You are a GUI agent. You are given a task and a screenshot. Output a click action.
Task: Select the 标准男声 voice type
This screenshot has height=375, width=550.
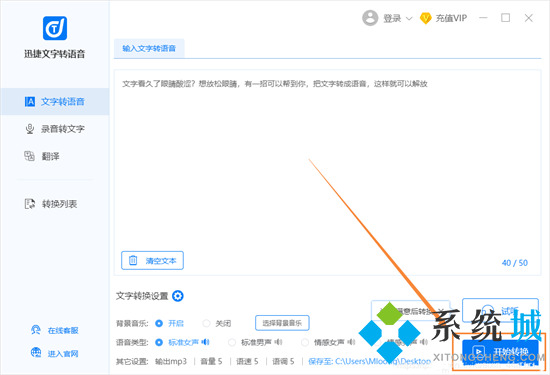[232, 342]
